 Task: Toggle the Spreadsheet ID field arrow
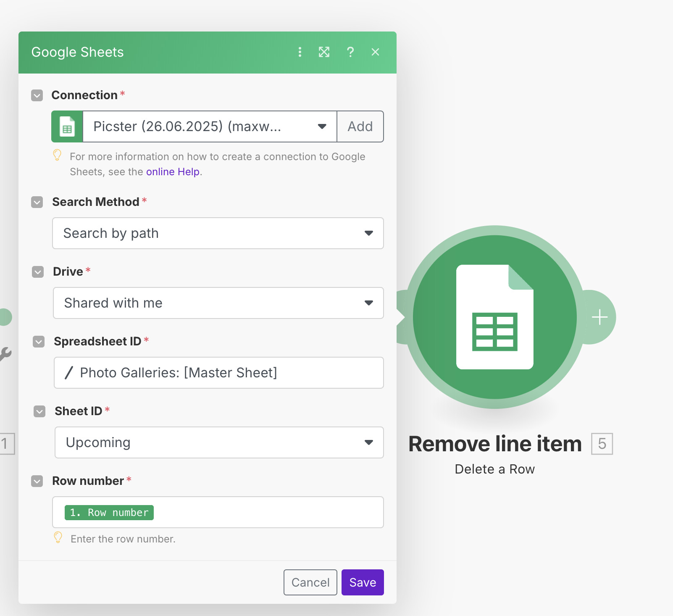tap(39, 342)
